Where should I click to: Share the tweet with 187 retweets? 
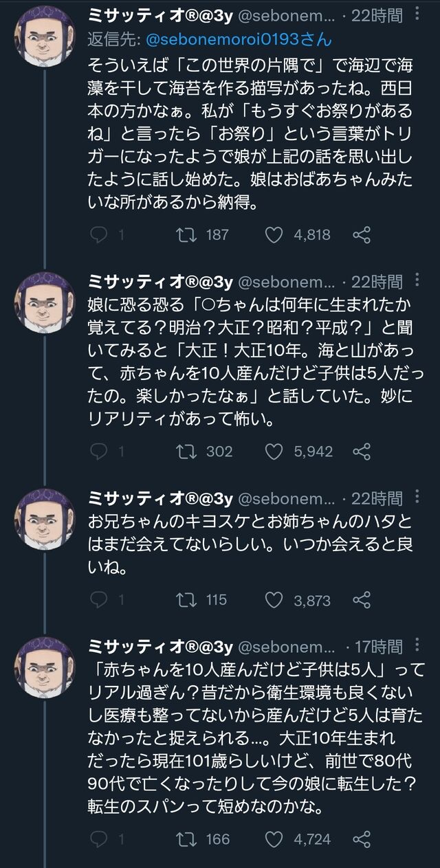pyautogui.click(x=362, y=235)
